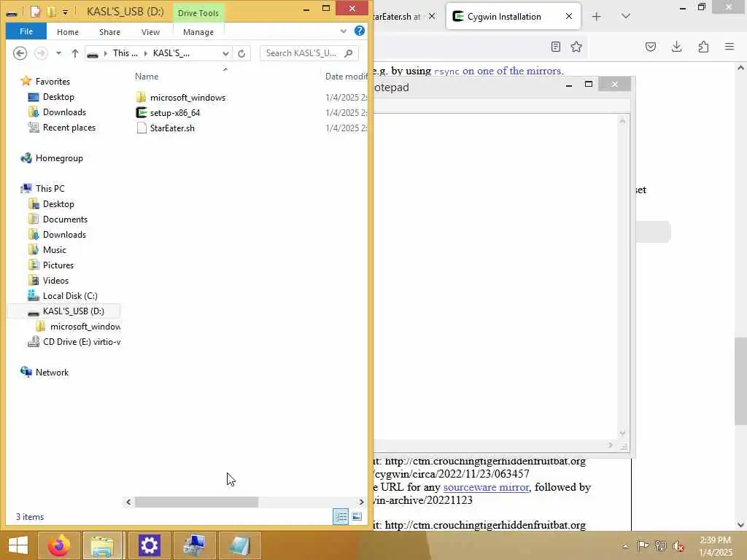Click the Notepad taskbar icon
The image size is (747, 560).
239,545
